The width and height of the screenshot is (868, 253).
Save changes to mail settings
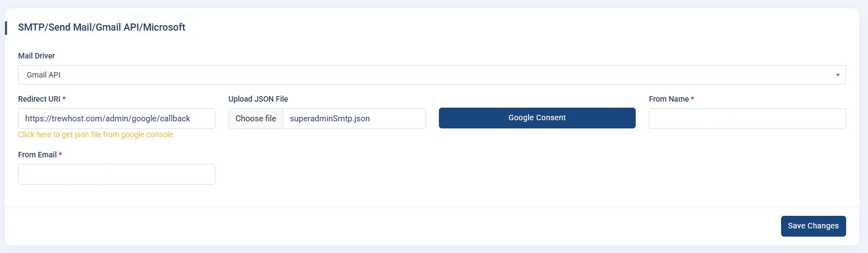pyautogui.click(x=813, y=226)
